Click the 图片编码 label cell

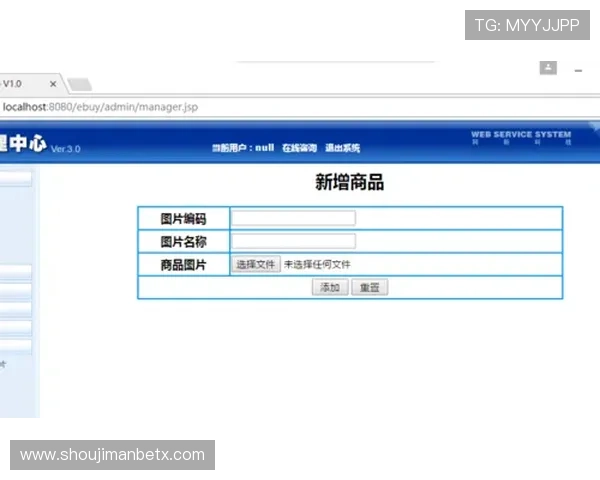[x=184, y=219]
